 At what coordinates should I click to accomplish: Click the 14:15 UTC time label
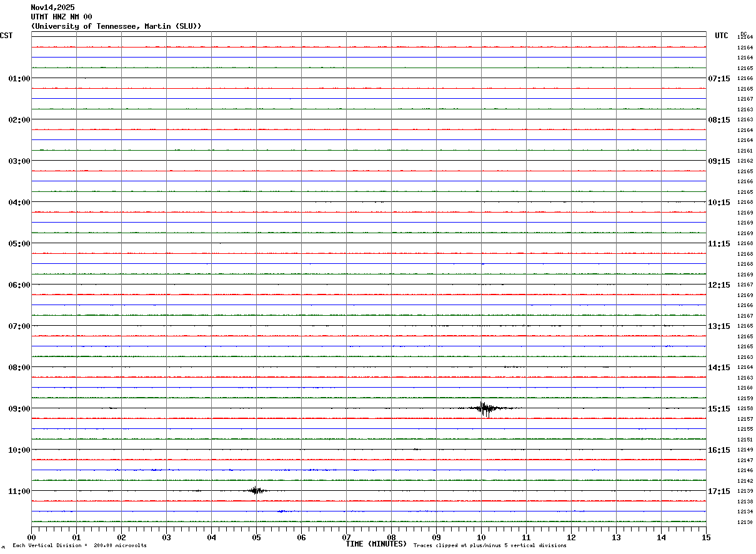pyautogui.click(x=719, y=367)
